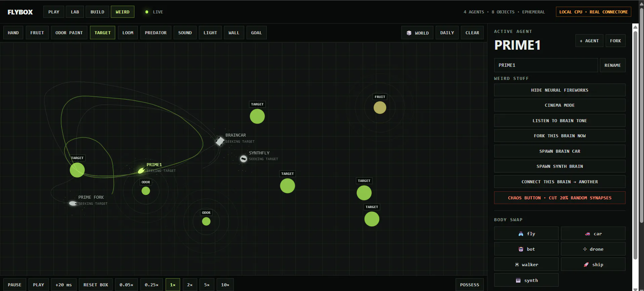Switch to the PLAY mode tab

(54, 12)
